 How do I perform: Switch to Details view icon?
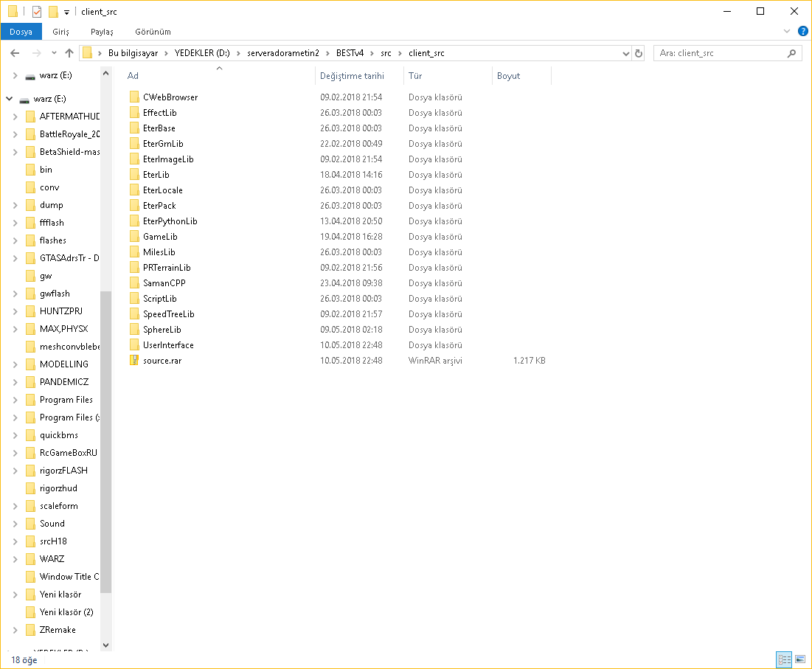785,659
